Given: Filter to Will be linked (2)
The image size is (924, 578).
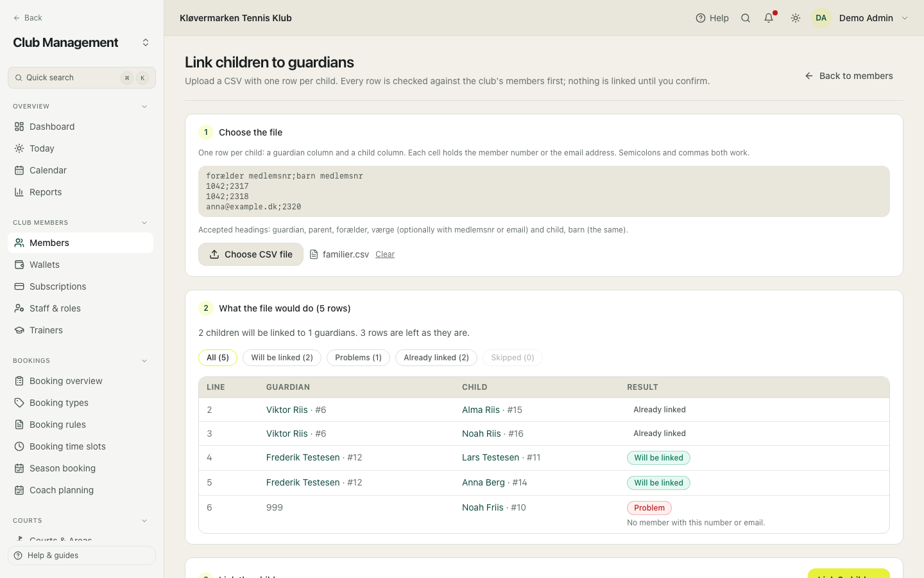Looking at the screenshot, I should 282,358.
